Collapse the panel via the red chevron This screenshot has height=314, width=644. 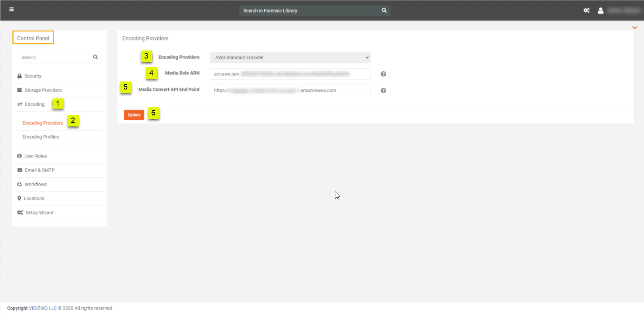pos(635,27)
